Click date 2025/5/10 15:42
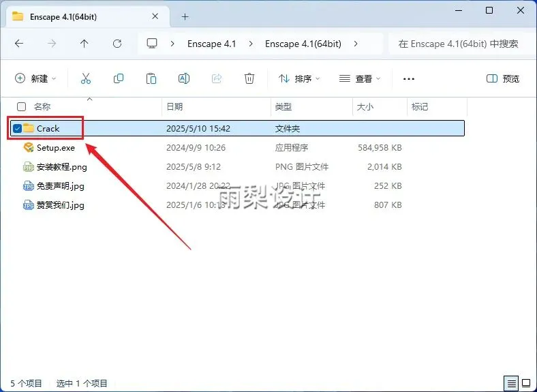This screenshot has width=537, height=392. tap(198, 128)
